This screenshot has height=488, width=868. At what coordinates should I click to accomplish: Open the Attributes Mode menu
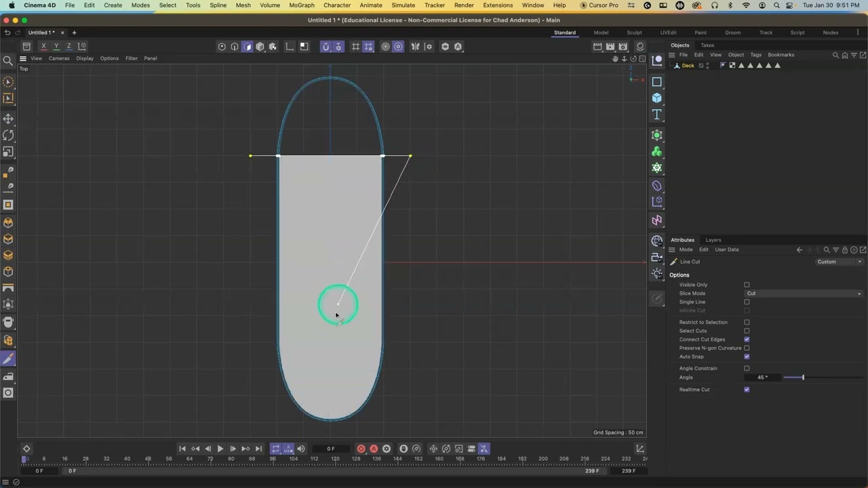click(x=686, y=249)
